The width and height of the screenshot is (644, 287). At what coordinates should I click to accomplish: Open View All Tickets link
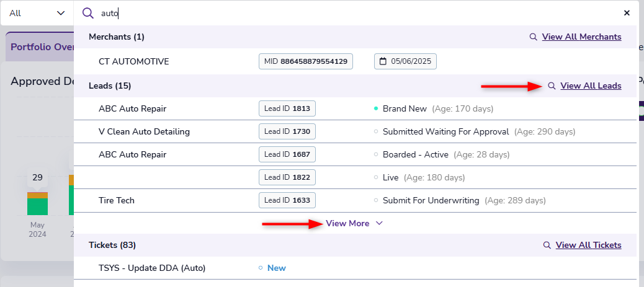[589, 245]
